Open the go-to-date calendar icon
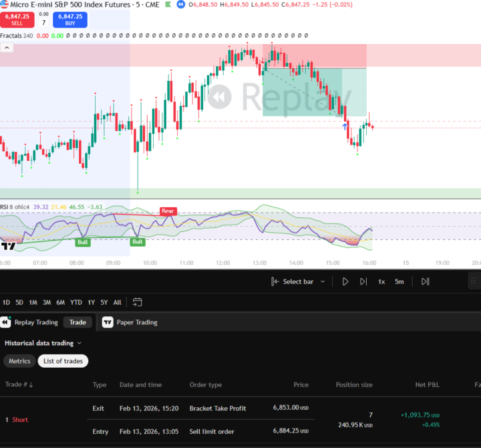Screen dimensions: 481x448 (137, 302)
